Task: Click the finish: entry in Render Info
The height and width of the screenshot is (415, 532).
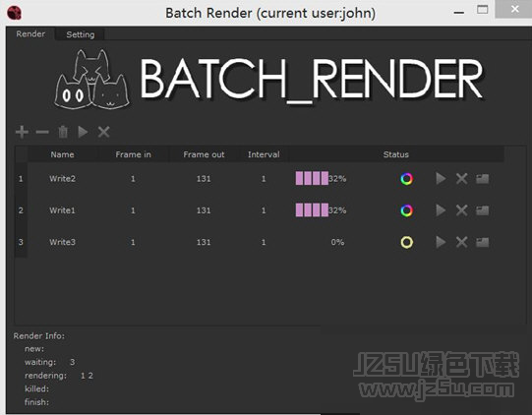Action: [x=36, y=402]
